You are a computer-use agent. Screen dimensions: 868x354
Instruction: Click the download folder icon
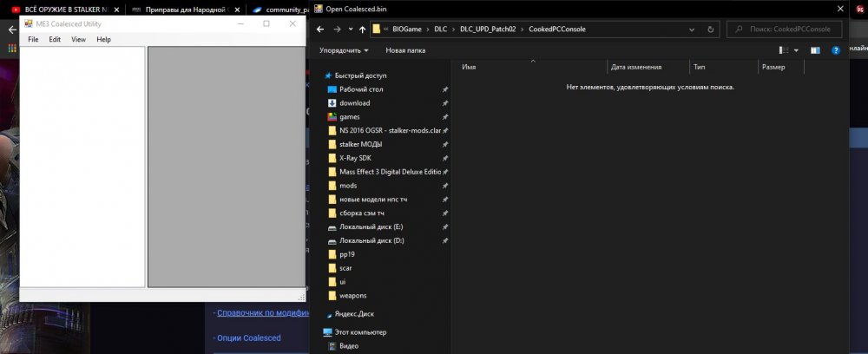[x=332, y=103]
